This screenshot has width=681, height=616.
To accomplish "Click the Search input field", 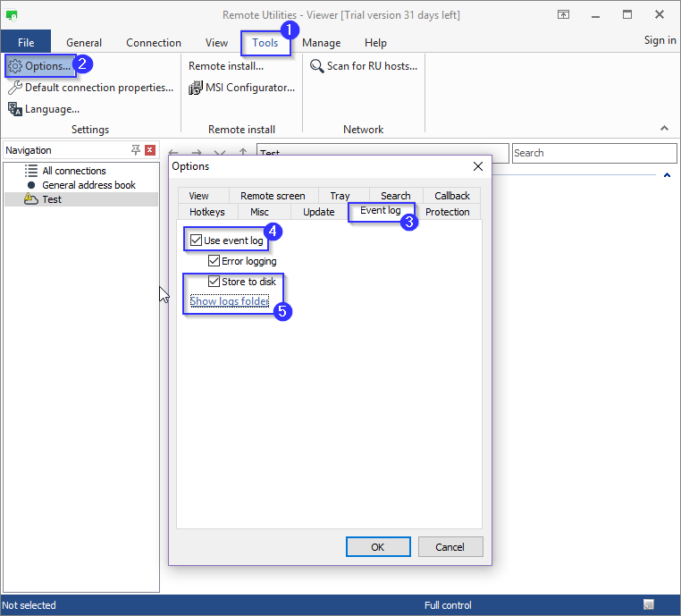I will tap(593, 153).
